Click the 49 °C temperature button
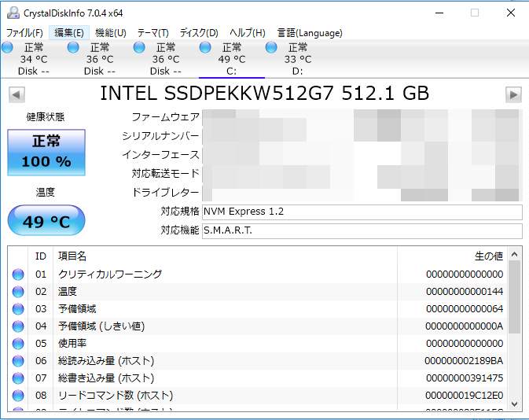529x420 pixels. [46, 220]
